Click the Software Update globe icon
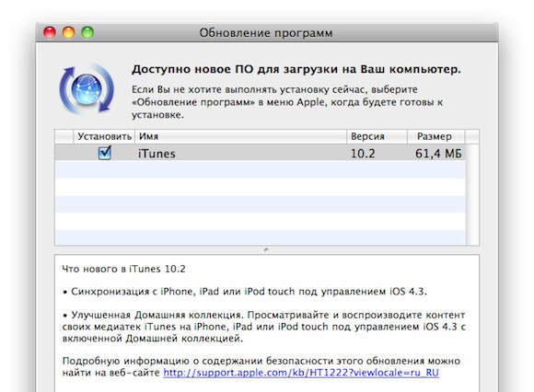 pyautogui.click(x=87, y=89)
